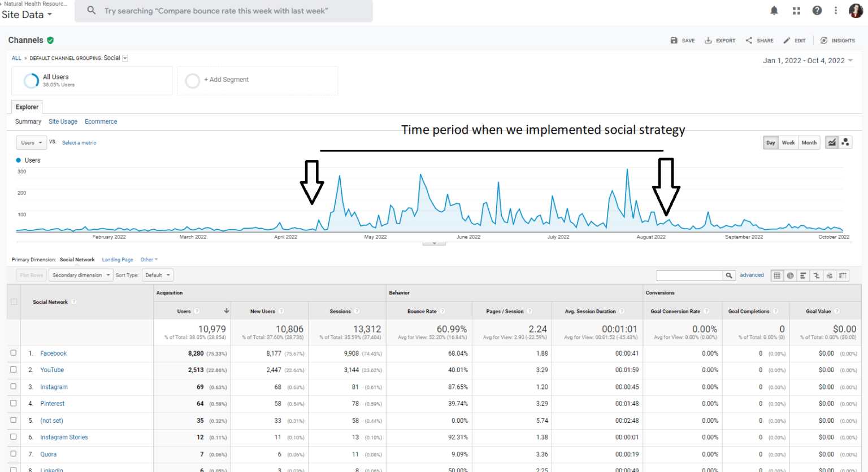Click the Export button
Screen dimensions: 868x472
click(x=720, y=41)
